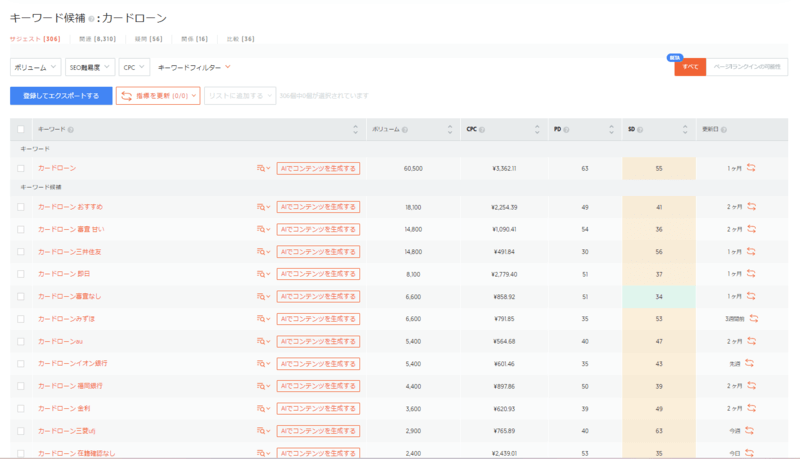Screen dimensions: 800x459
Task: Open search-analysis icon for カードローン row
Action: [263, 168]
